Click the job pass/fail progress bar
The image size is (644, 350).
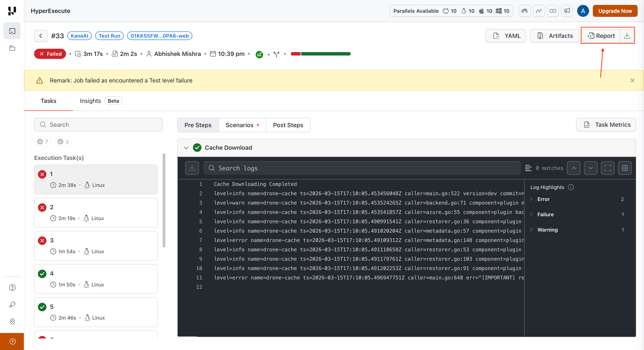pos(321,54)
